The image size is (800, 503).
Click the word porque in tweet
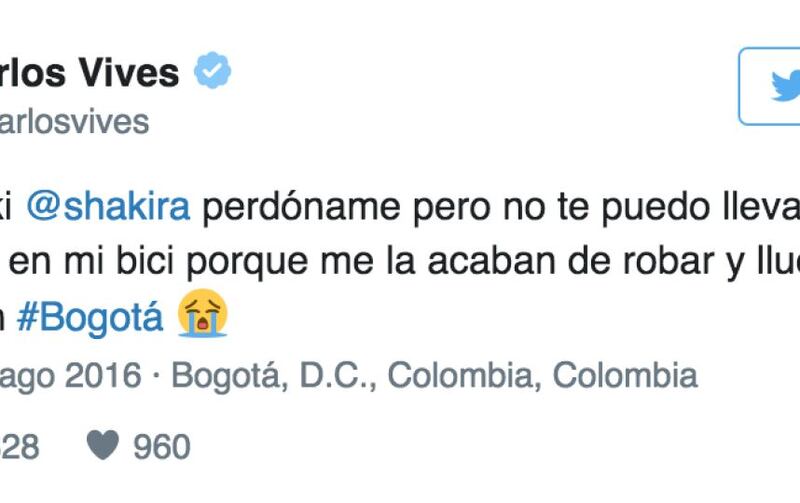tap(247, 262)
